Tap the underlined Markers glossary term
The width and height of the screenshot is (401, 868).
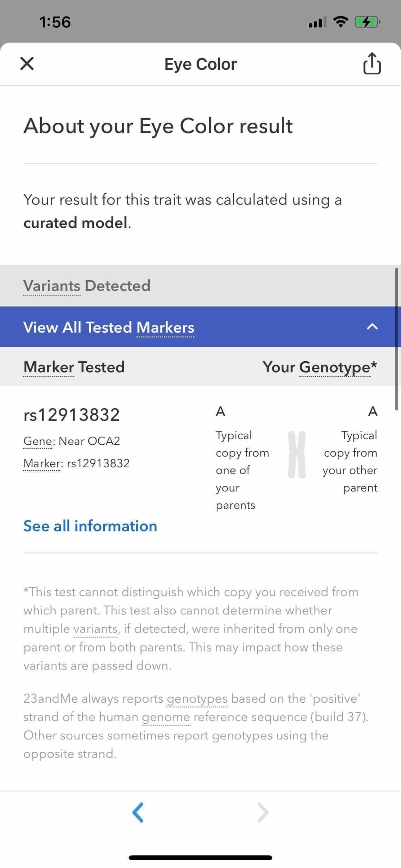pos(165,327)
